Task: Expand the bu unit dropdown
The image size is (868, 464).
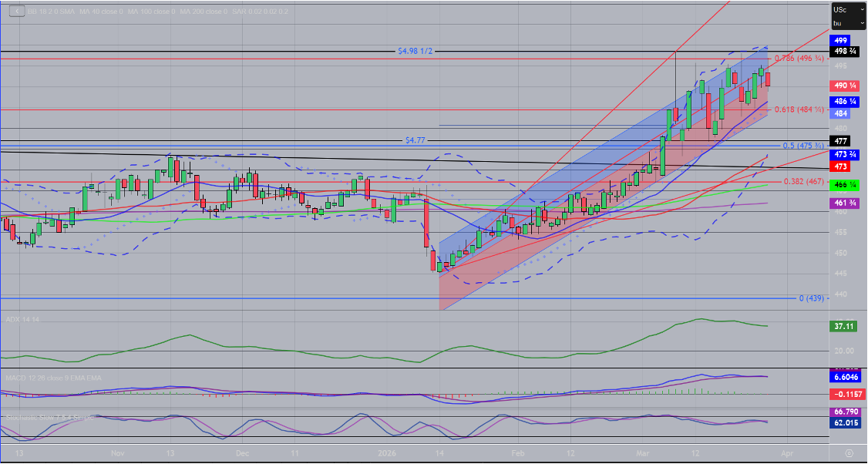Action: pyautogui.click(x=846, y=24)
